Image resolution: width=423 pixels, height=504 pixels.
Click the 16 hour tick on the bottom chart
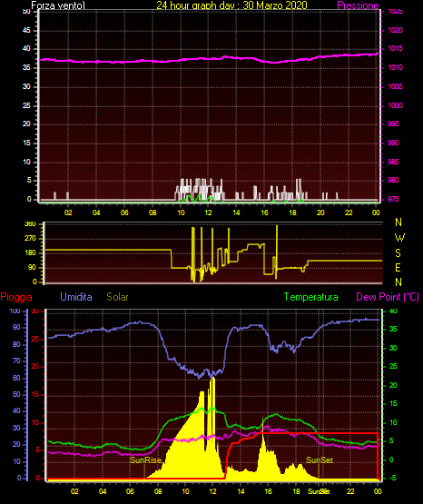(x=268, y=491)
